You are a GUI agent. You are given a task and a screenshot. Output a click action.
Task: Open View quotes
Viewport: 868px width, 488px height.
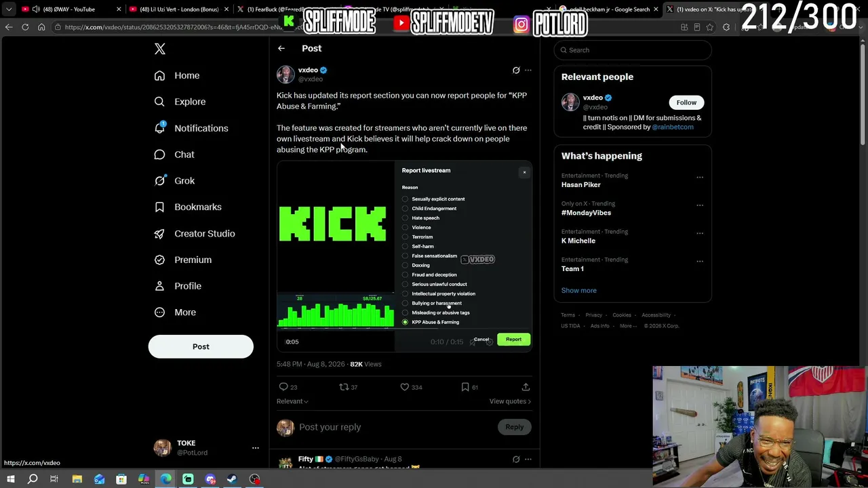pos(510,401)
